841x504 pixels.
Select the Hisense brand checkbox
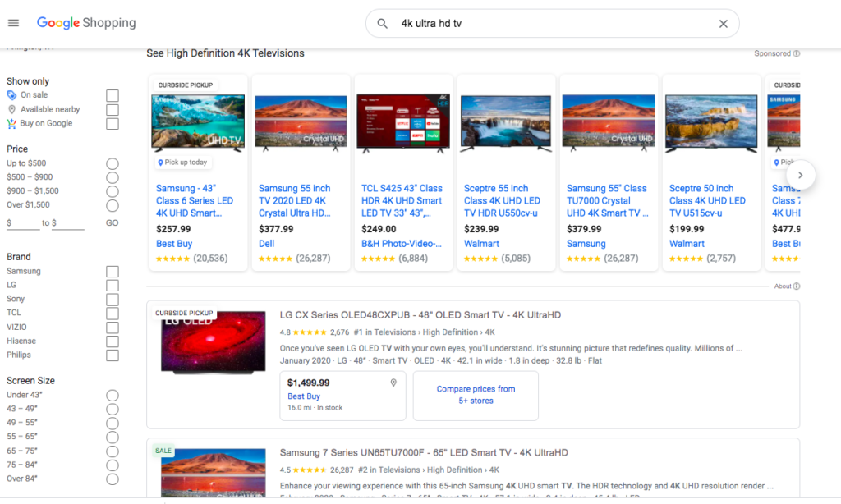coord(112,341)
